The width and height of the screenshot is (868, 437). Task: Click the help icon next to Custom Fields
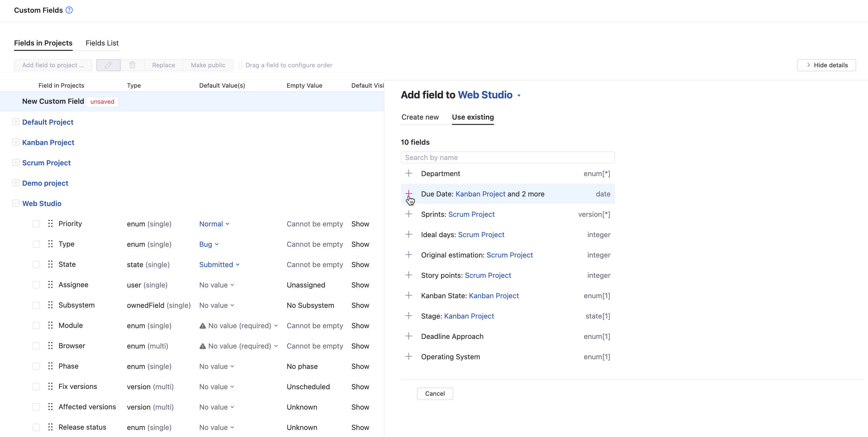point(69,10)
